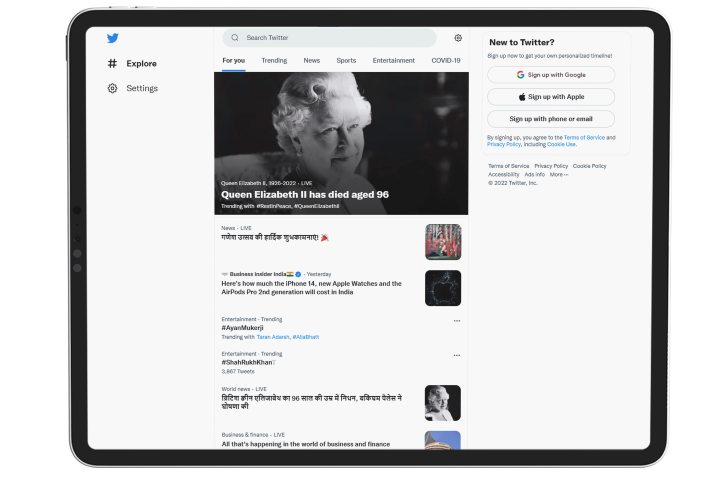Screen dimensions: 713x480
Task: Focus the Search Twitter field
Action: click(329, 38)
